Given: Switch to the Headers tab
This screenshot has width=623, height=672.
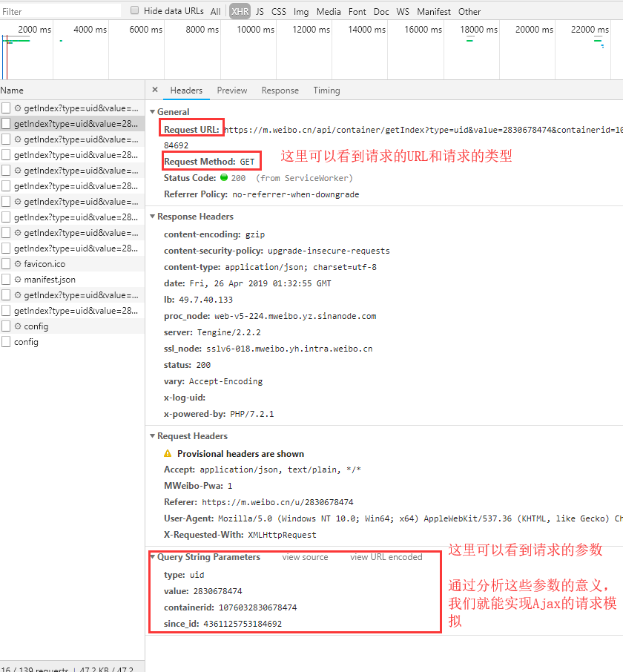Looking at the screenshot, I should point(186,90).
